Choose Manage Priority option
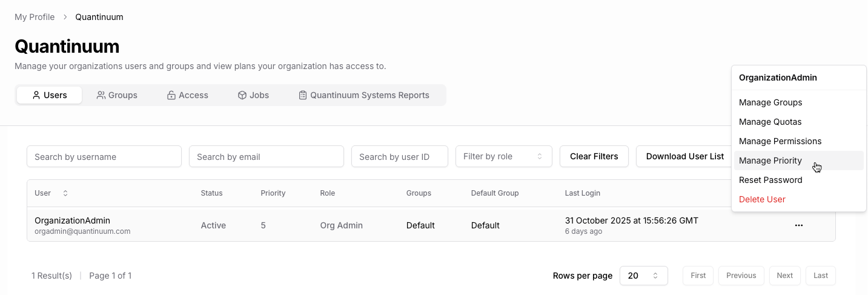Image resolution: width=868 pixels, height=295 pixels. [x=770, y=161]
